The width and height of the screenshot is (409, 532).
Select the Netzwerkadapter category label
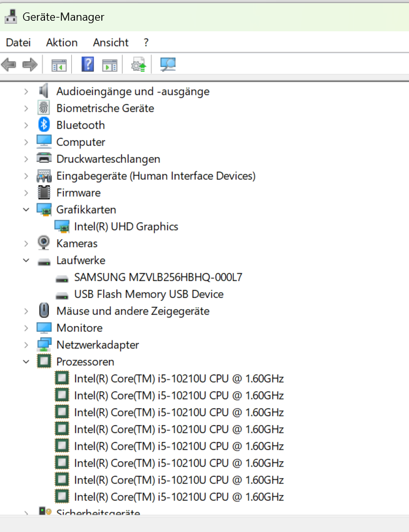click(98, 345)
